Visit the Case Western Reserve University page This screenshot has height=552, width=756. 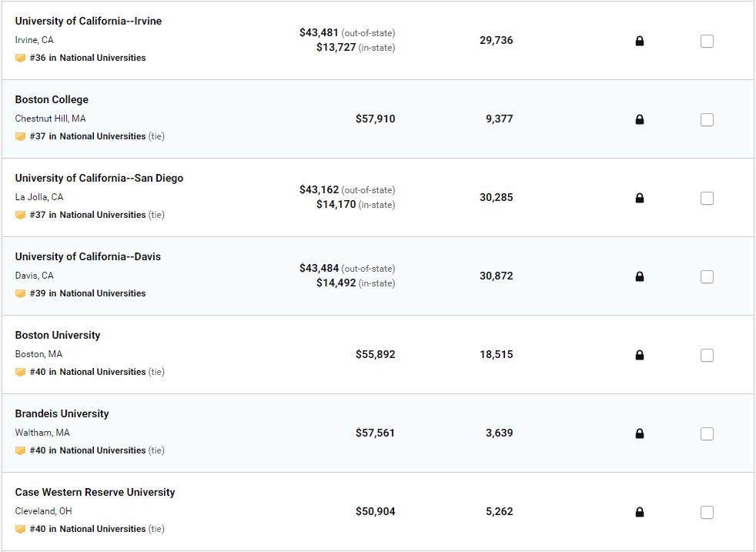(x=95, y=492)
